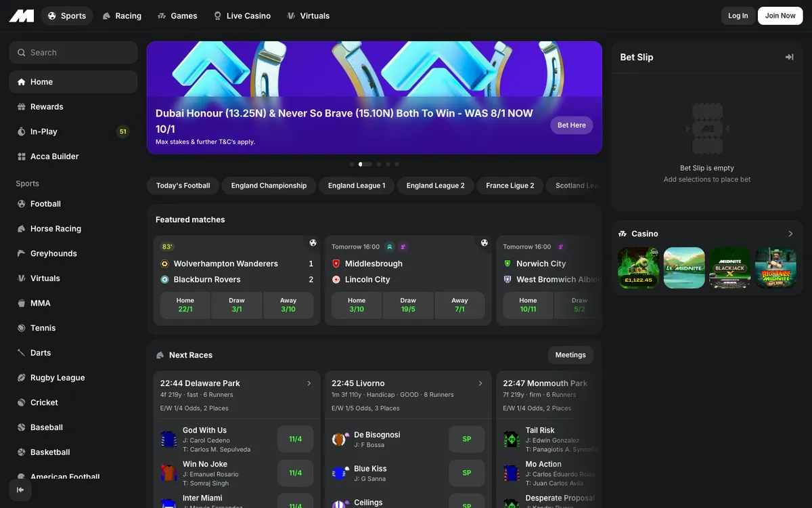The image size is (812, 508).
Task: Click the Tail Risk runner name
Action: (540, 430)
